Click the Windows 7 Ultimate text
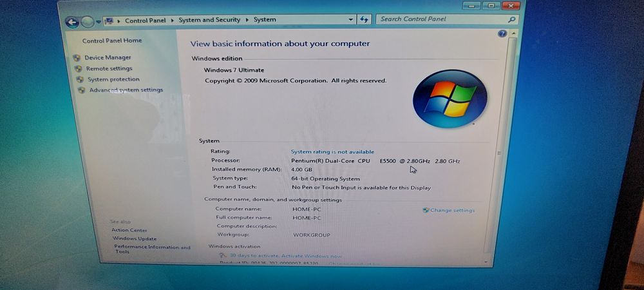This screenshot has height=290, width=644. (234, 70)
